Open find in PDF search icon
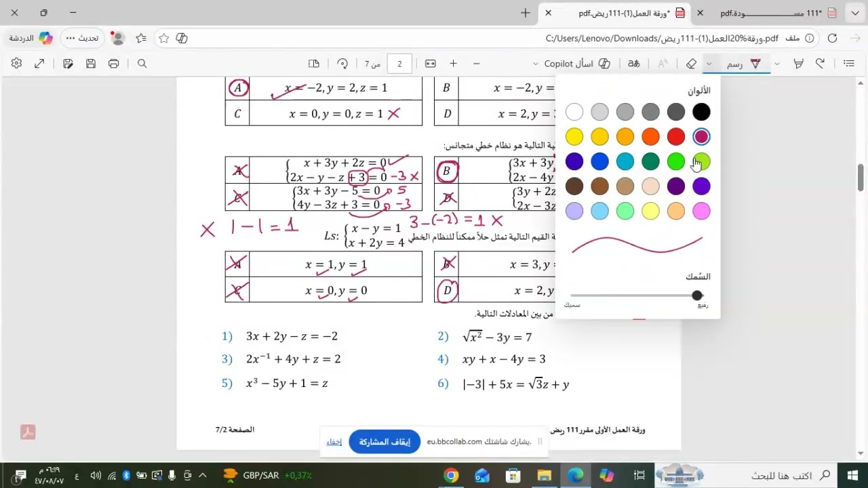This screenshot has height=488, width=868. tap(142, 64)
